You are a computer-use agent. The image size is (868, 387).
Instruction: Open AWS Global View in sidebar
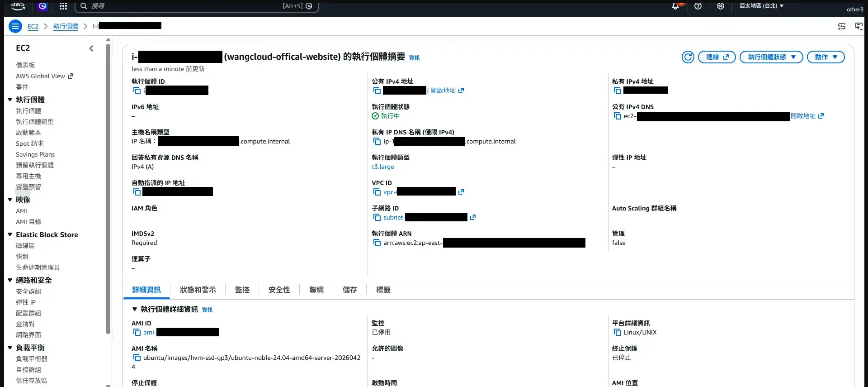[x=44, y=76]
